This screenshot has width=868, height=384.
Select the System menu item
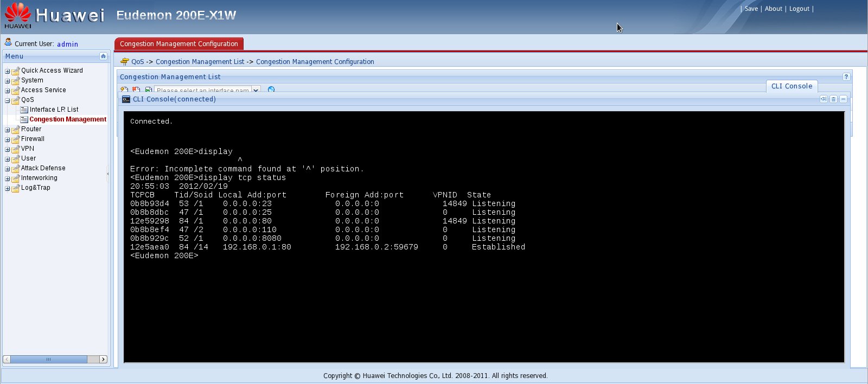click(32, 80)
